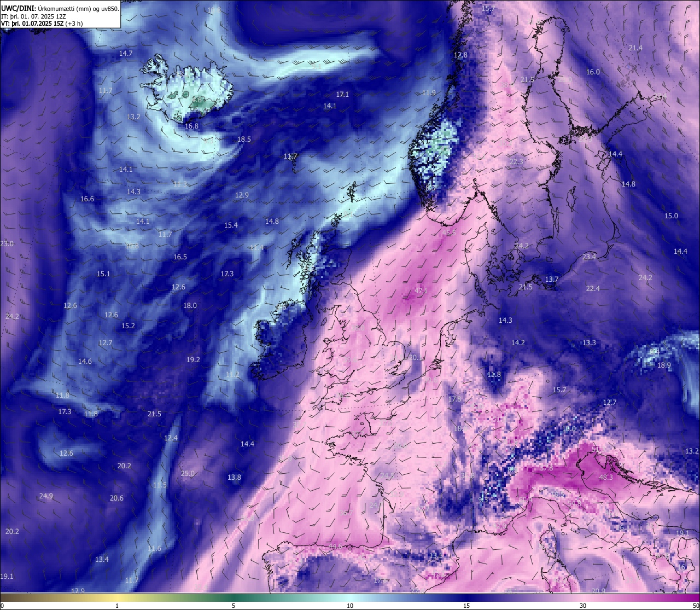Click the value 16.6 in the western Atlantic

87,199
